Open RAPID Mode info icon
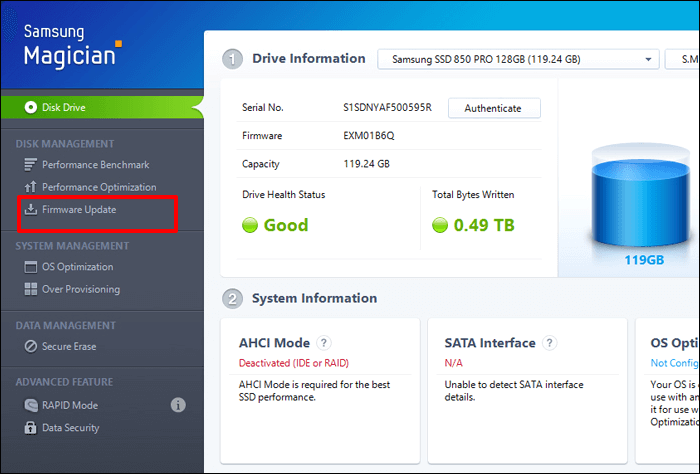 tap(178, 405)
